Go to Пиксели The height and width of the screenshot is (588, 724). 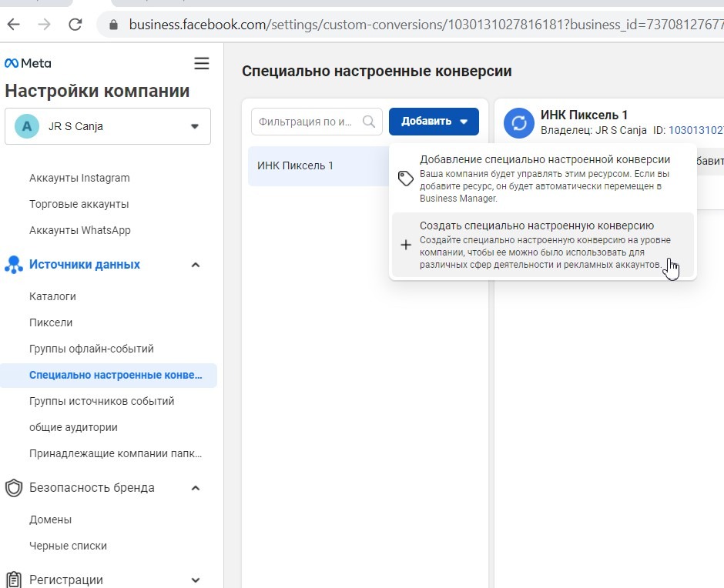point(51,322)
